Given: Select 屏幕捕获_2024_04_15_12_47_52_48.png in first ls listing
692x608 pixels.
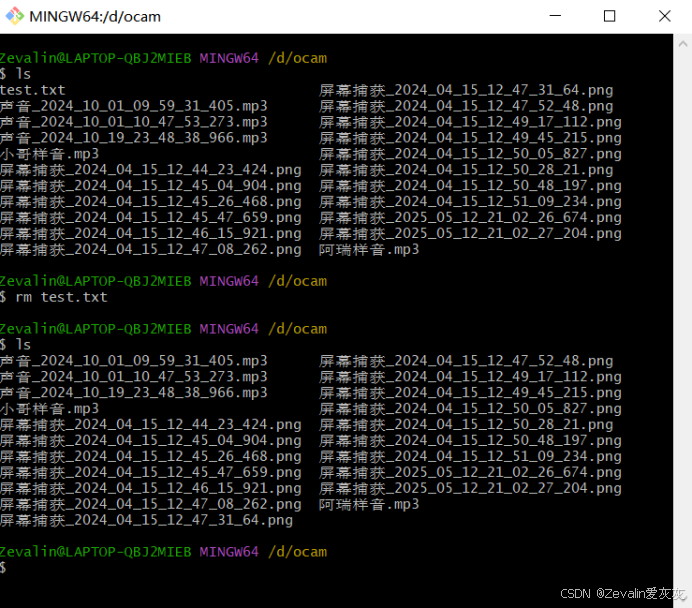Looking at the screenshot, I should 466,106.
